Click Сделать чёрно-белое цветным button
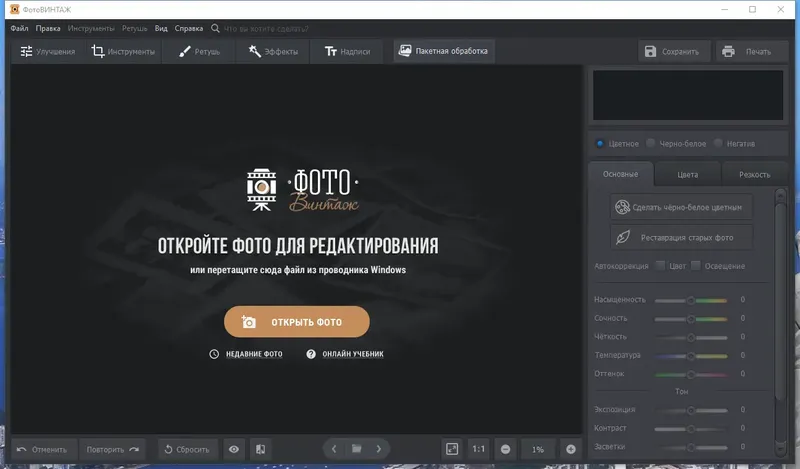 pyautogui.click(x=681, y=207)
